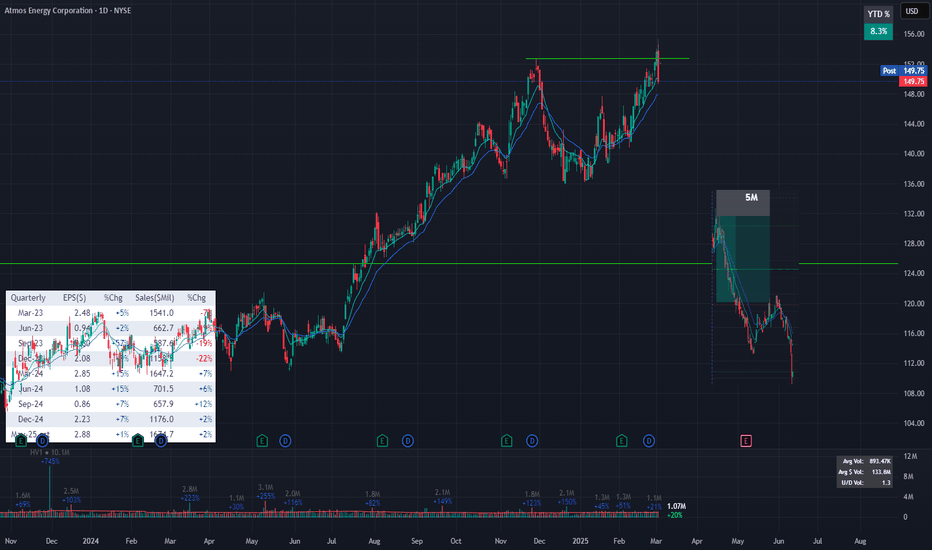
Task: Click the Avg $ Vol 133.8M stat
Action: pyautogui.click(x=865, y=472)
